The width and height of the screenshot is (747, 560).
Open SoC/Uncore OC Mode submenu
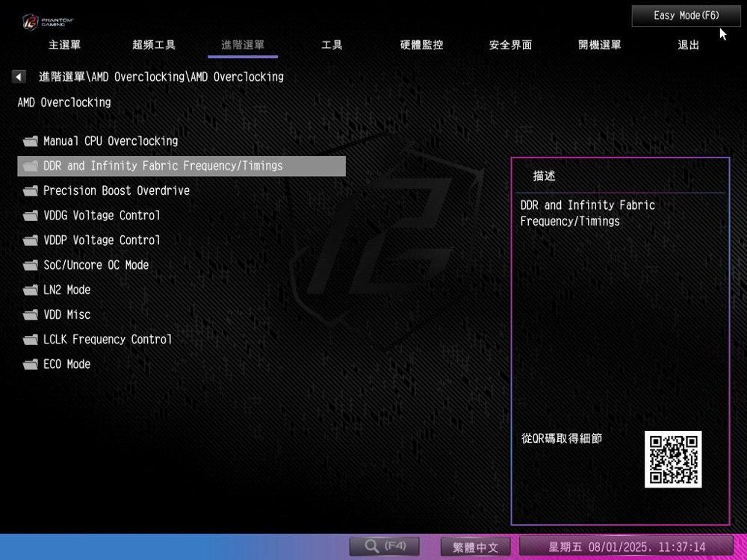click(96, 265)
